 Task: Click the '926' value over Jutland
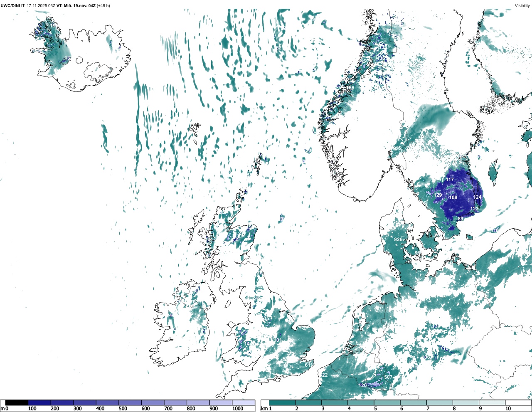tap(398, 239)
